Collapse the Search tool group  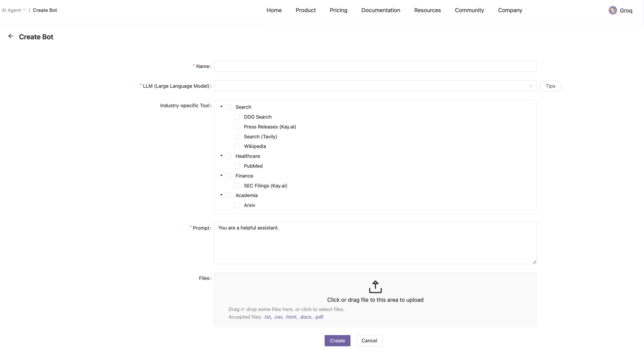click(222, 107)
